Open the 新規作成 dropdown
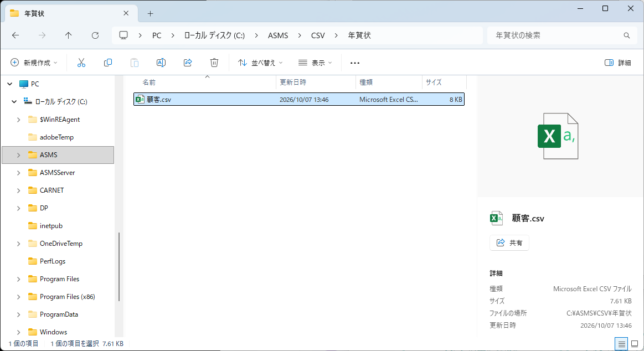Image resolution: width=644 pixels, height=351 pixels. 34,63
